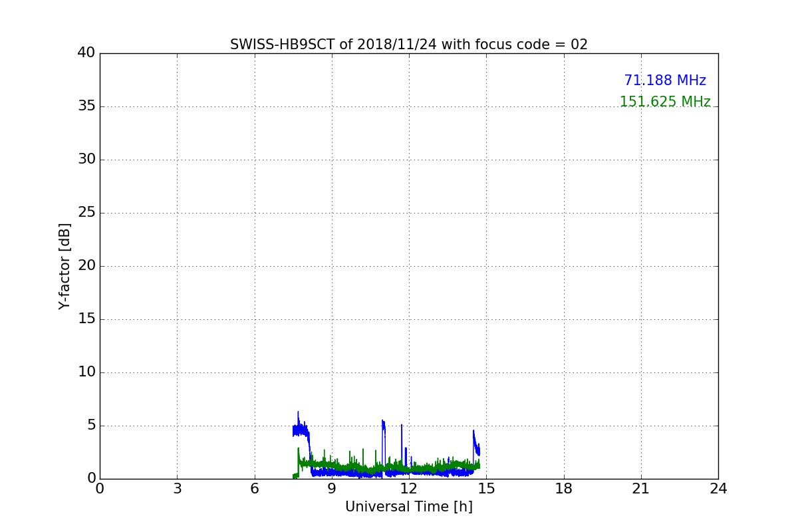Click x-axis tick value 21
The width and height of the screenshot is (798, 532).
[x=641, y=489]
